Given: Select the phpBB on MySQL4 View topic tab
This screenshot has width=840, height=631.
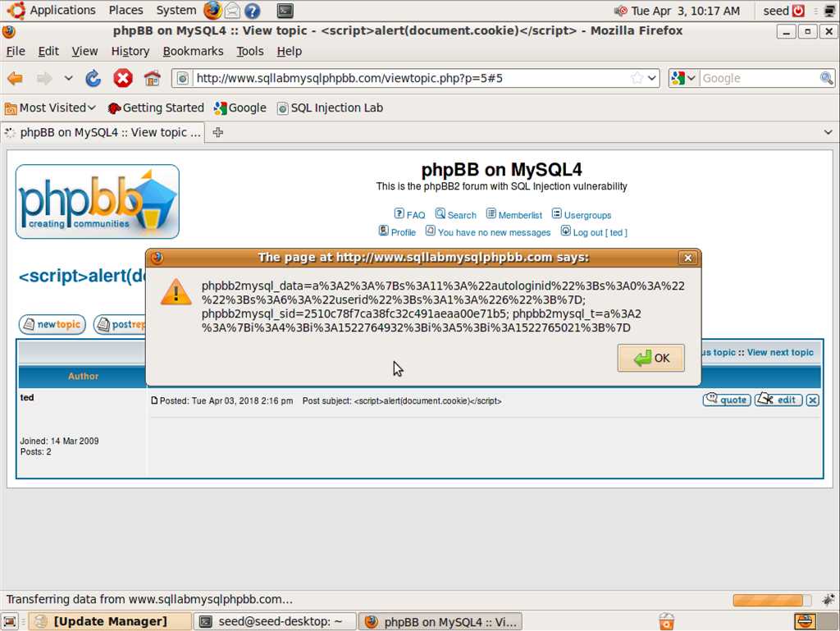Looking at the screenshot, I should [x=103, y=132].
